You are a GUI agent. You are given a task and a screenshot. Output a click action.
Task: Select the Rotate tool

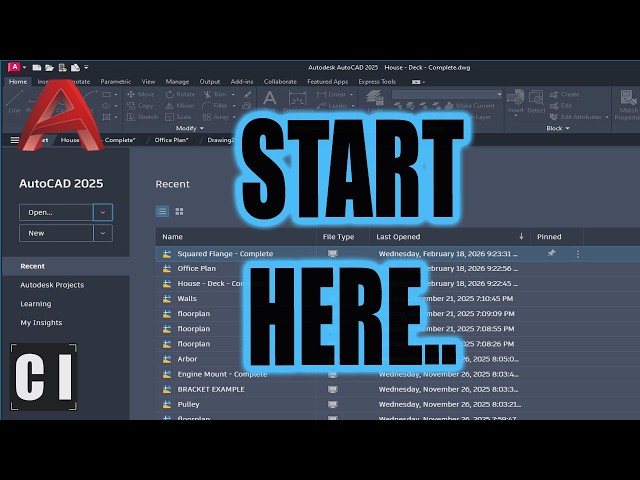click(x=180, y=94)
